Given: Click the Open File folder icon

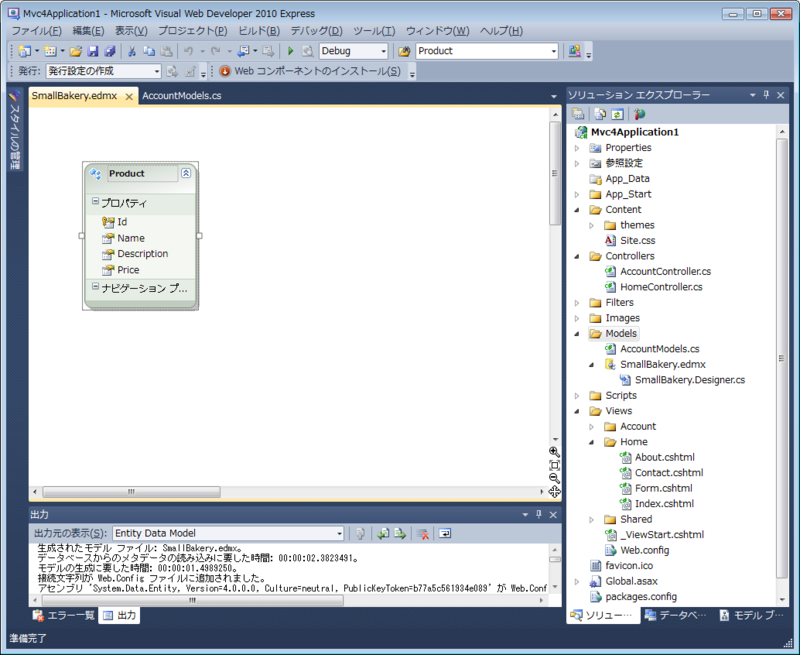Looking at the screenshot, I should (x=76, y=51).
